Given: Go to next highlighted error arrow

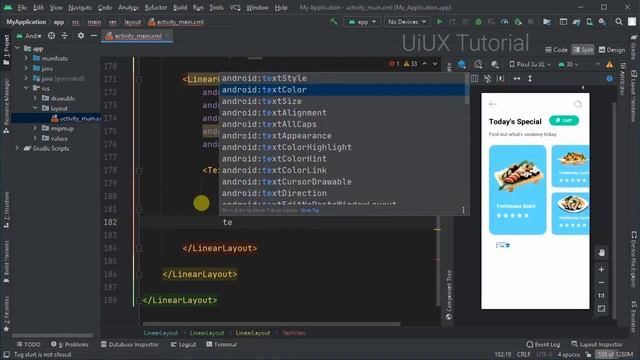Looking at the screenshot, I should (x=435, y=64).
